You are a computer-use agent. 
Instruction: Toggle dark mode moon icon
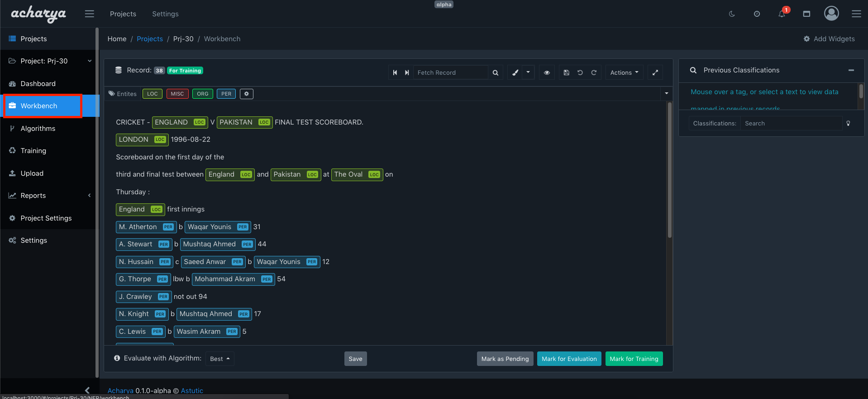coord(732,14)
